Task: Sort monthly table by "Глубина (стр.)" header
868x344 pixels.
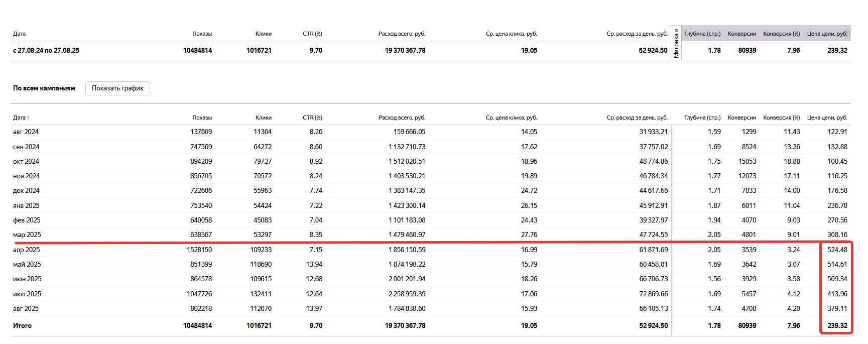Action: click(x=702, y=118)
